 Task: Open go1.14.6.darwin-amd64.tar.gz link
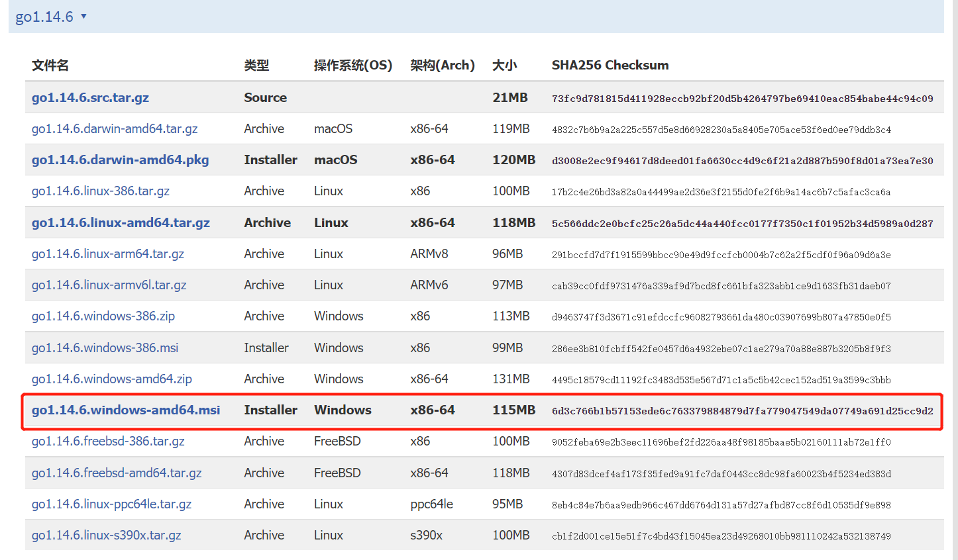[115, 128]
